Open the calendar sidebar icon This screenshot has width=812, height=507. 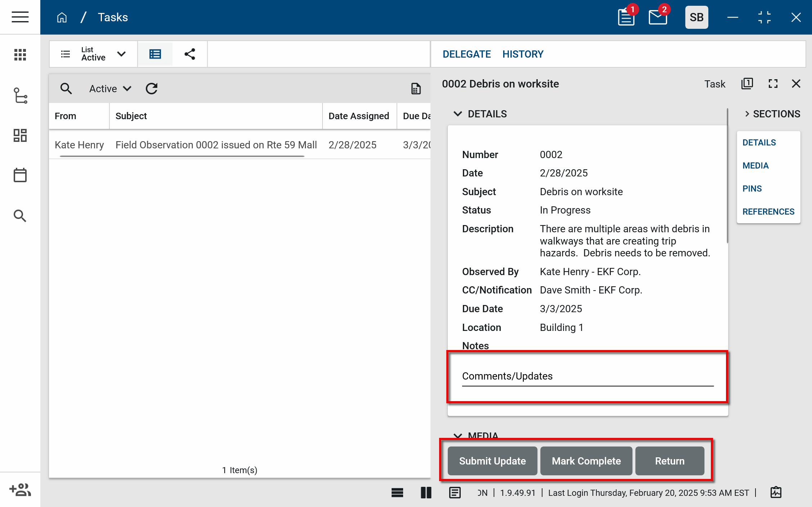pyautogui.click(x=20, y=175)
